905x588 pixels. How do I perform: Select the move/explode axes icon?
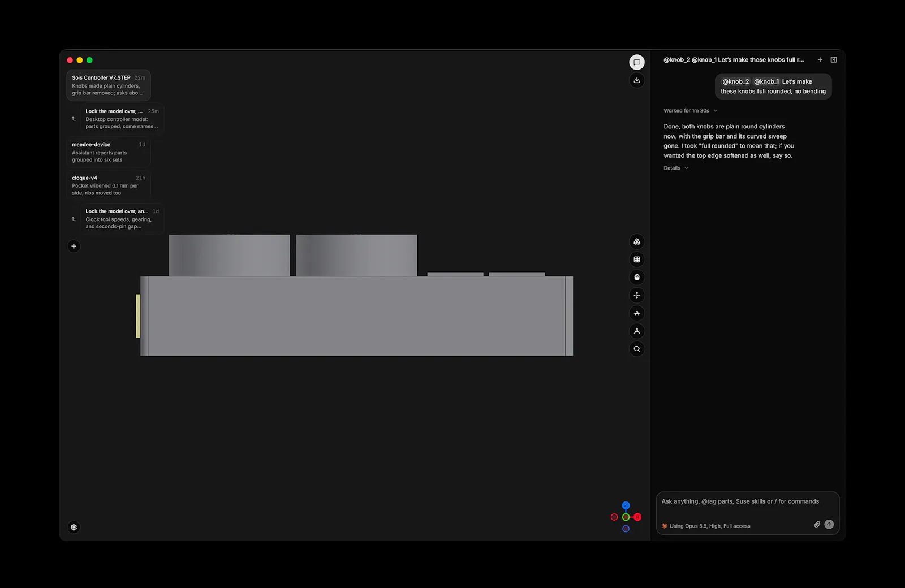click(x=637, y=295)
